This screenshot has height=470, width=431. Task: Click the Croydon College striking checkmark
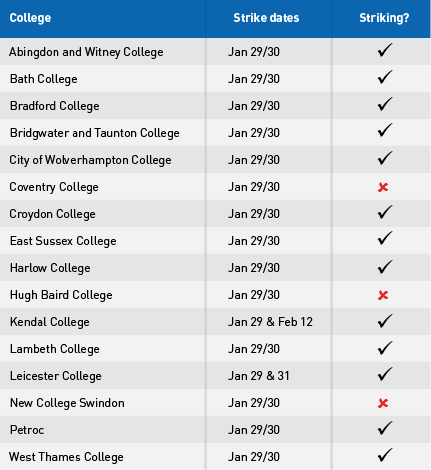[x=385, y=212]
